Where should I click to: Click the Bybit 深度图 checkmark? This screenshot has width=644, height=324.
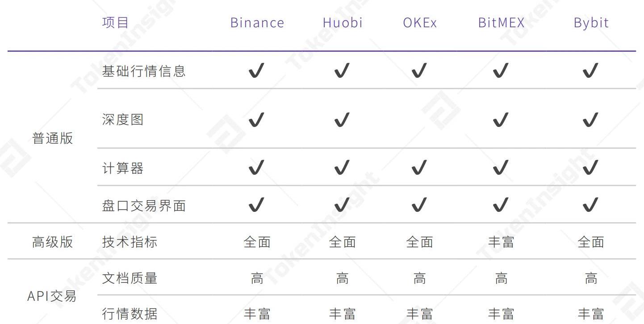[x=590, y=120]
